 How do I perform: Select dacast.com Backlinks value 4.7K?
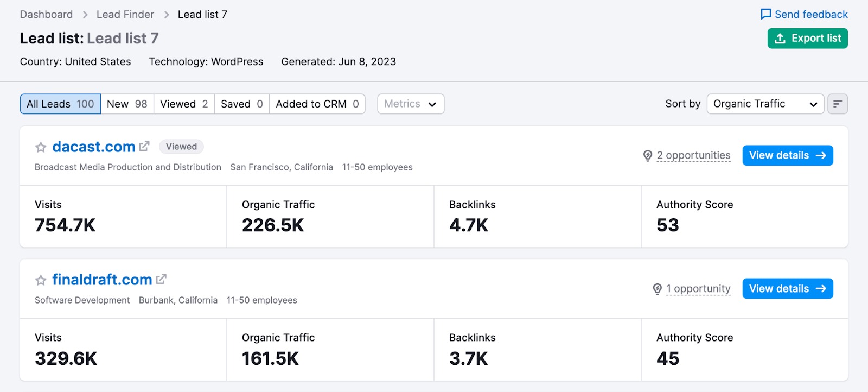pos(469,225)
